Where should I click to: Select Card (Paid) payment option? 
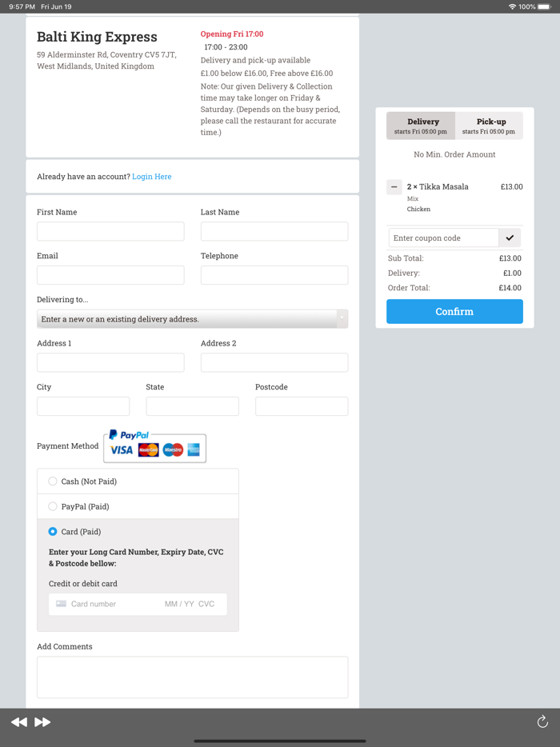53,531
